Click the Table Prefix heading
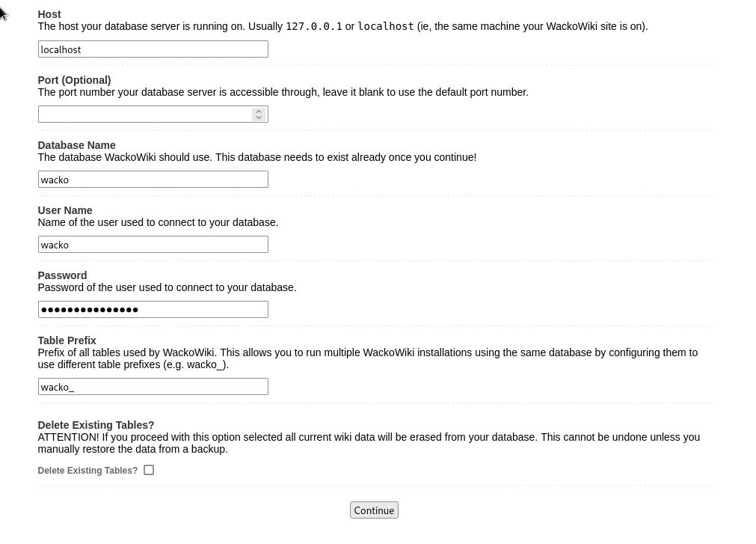756x544 pixels. point(67,340)
